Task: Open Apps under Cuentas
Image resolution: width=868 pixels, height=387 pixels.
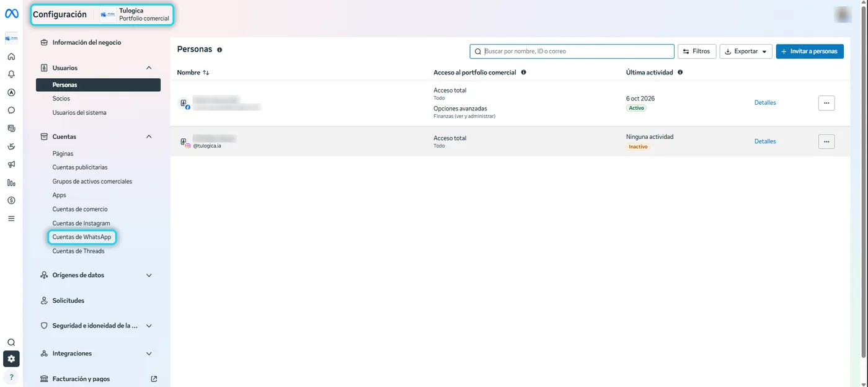Action: (x=60, y=195)
